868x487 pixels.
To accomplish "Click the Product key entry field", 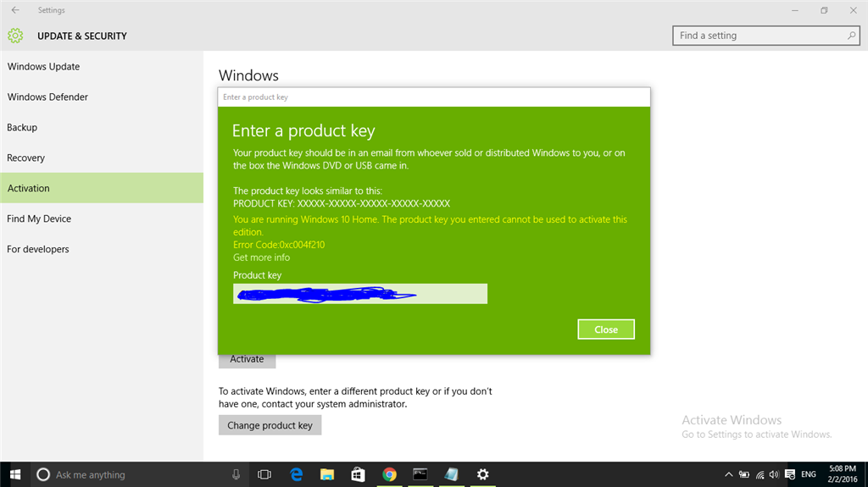I will pos(359,294).
